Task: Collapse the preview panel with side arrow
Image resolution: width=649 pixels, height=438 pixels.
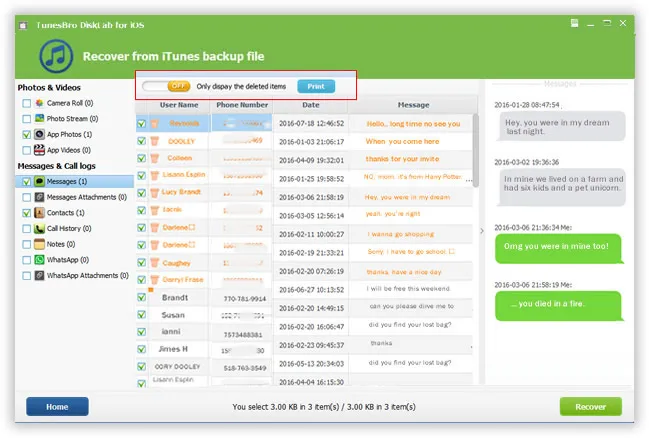Action: tap(482, 231)
